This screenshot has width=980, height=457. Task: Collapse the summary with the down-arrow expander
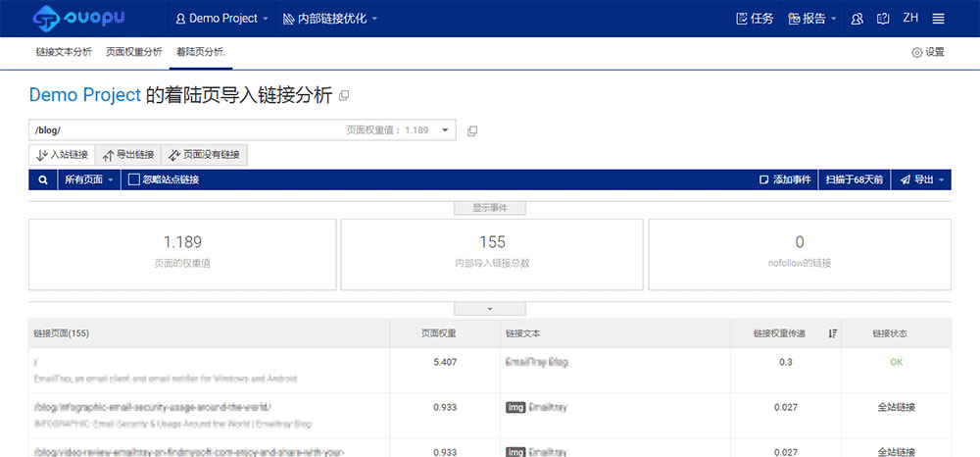click(x=490, y=309)
